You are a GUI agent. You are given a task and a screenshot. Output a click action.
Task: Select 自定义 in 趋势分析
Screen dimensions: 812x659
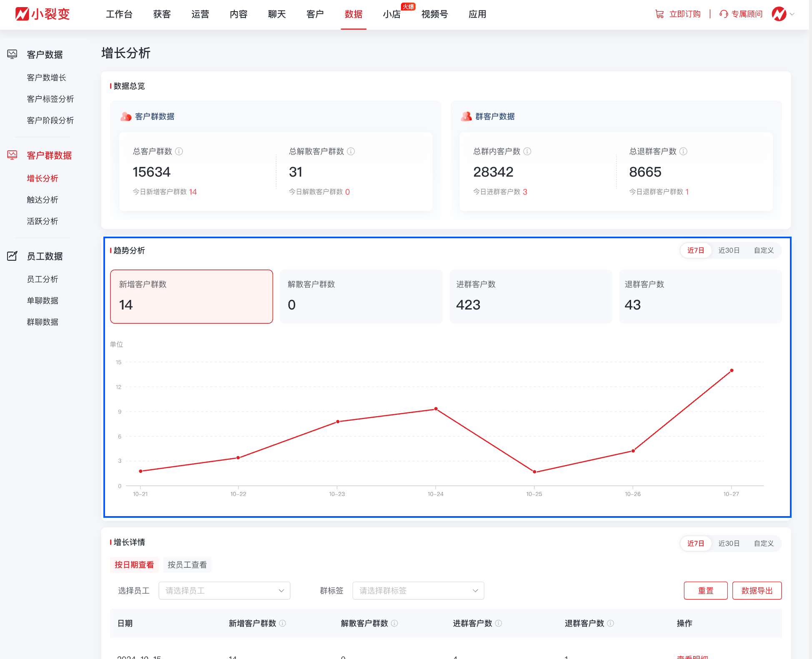(x=764, y=250)
